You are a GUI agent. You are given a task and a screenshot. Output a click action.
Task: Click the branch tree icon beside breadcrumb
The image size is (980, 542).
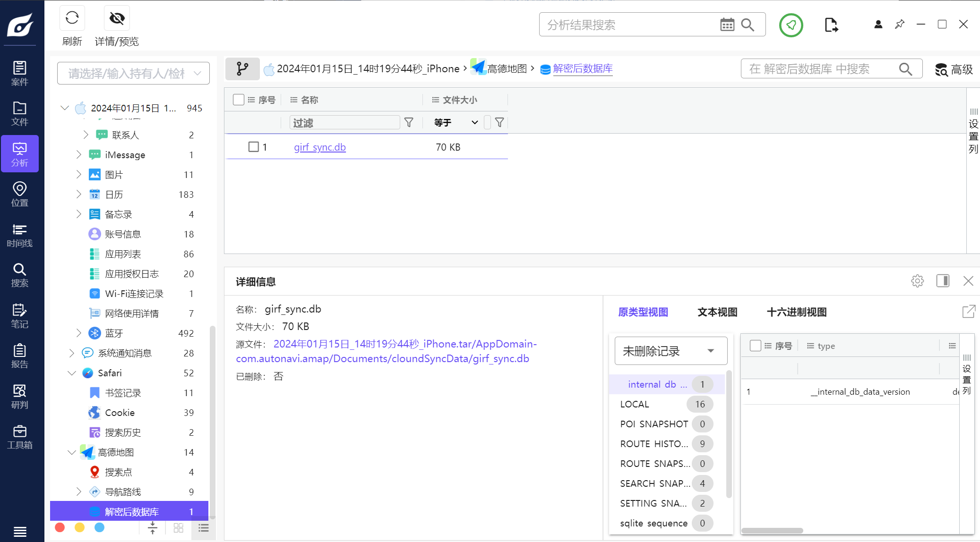point(242,69)
